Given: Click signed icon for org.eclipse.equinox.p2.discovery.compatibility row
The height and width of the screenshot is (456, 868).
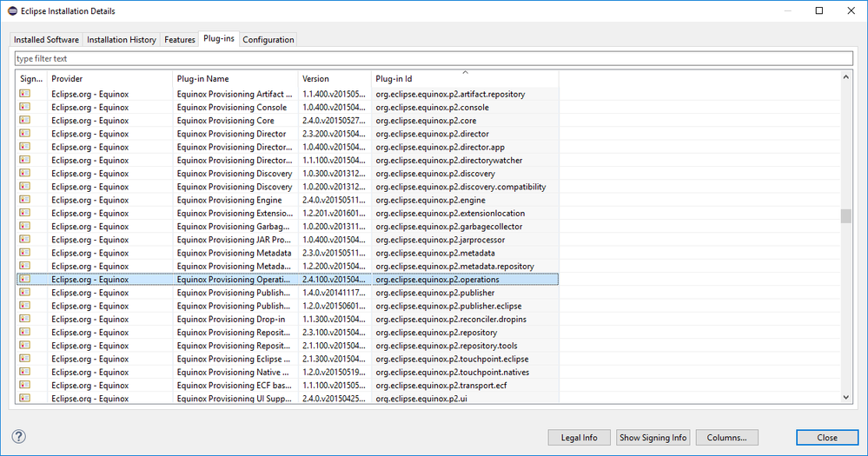Looking at the screenshot, I should 24,187.
